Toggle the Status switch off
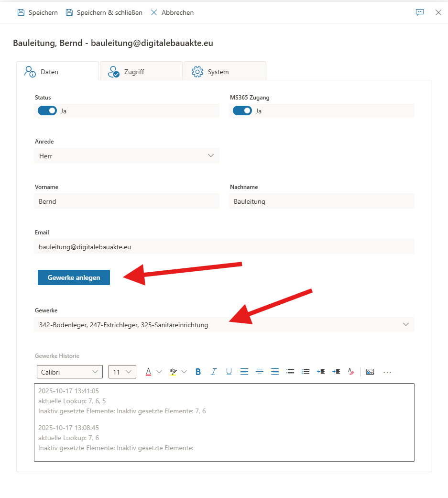448x498 pixels. 47,111
